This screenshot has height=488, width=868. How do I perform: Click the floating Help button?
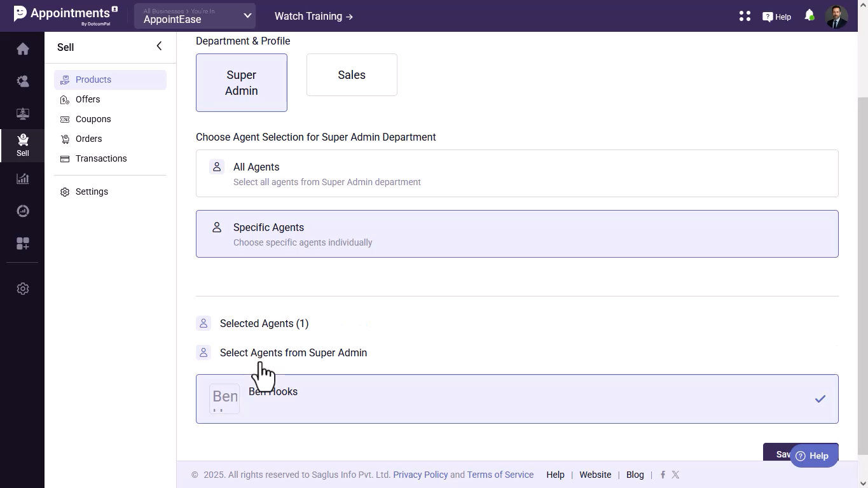813,456
